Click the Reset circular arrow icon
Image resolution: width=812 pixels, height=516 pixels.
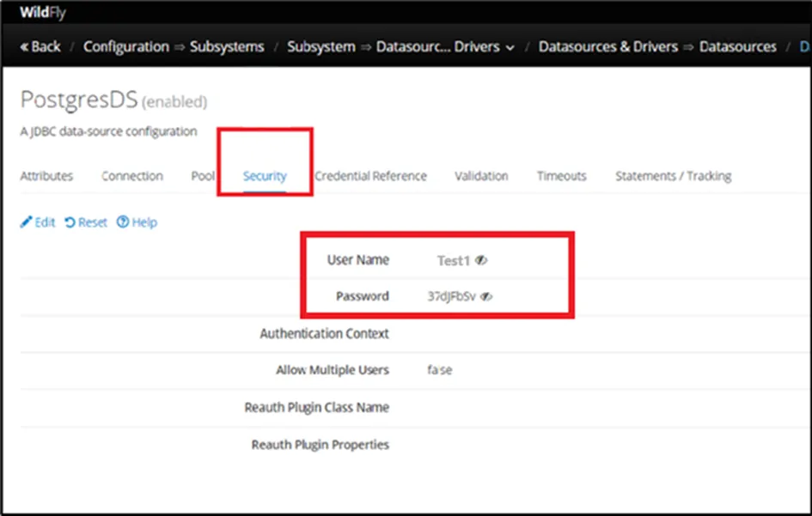point(70,222)
